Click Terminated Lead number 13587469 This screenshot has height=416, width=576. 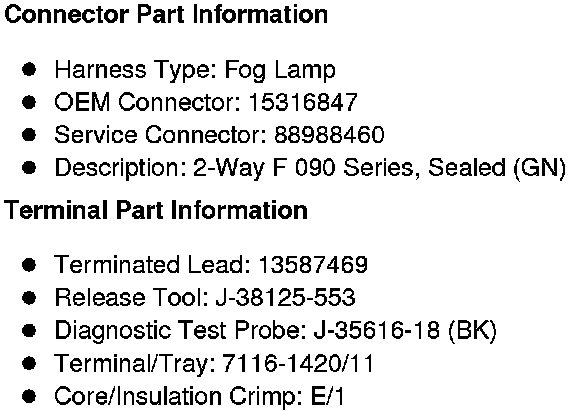click(x=313, y=265)
